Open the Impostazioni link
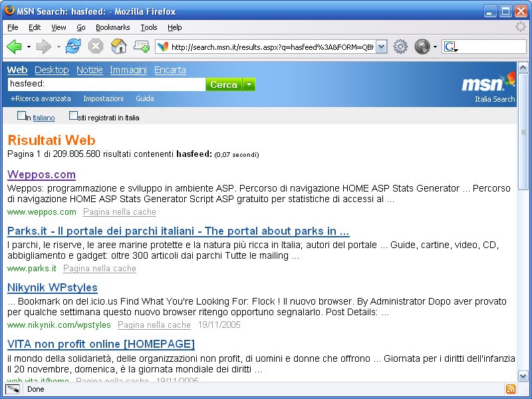The image size is (532, 399). click(x=103, y=98)
